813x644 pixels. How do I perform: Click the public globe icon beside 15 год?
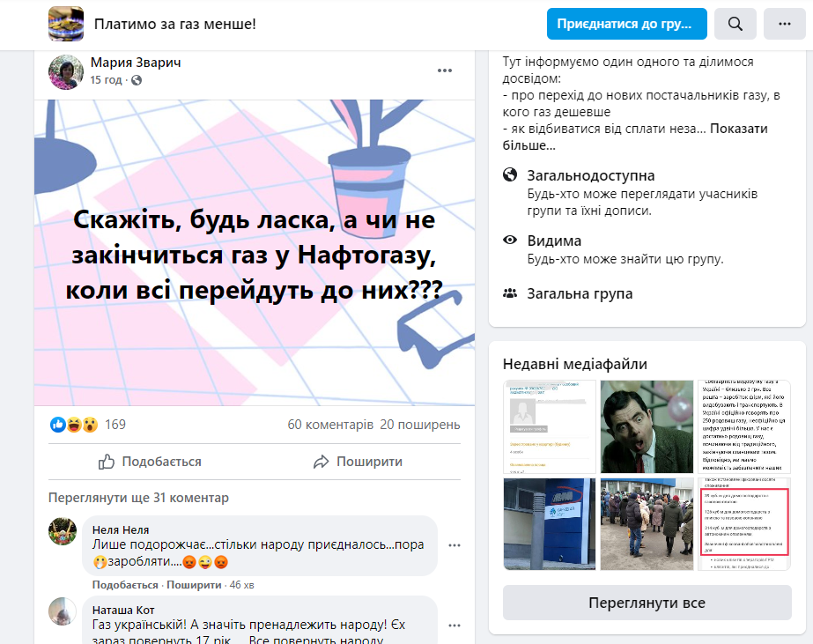(137, 80)
